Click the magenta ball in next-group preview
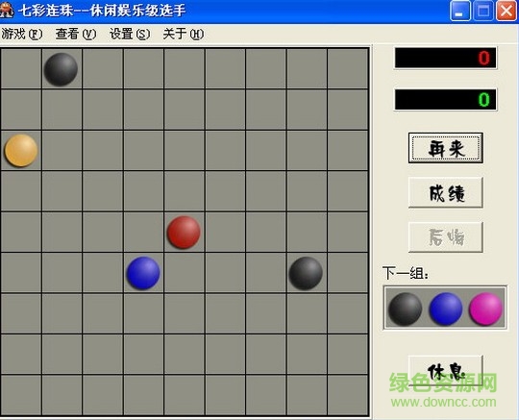The width and height of the screenshot is (519, 420). (x=485, y=309)
